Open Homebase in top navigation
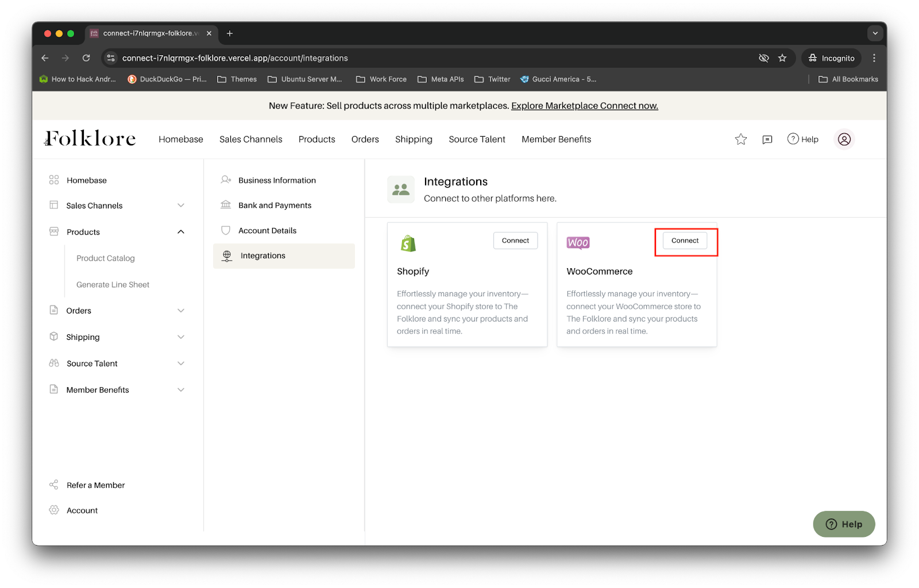Image resolution: width=919 pixels, height=588 pixels. pos(181,139)
